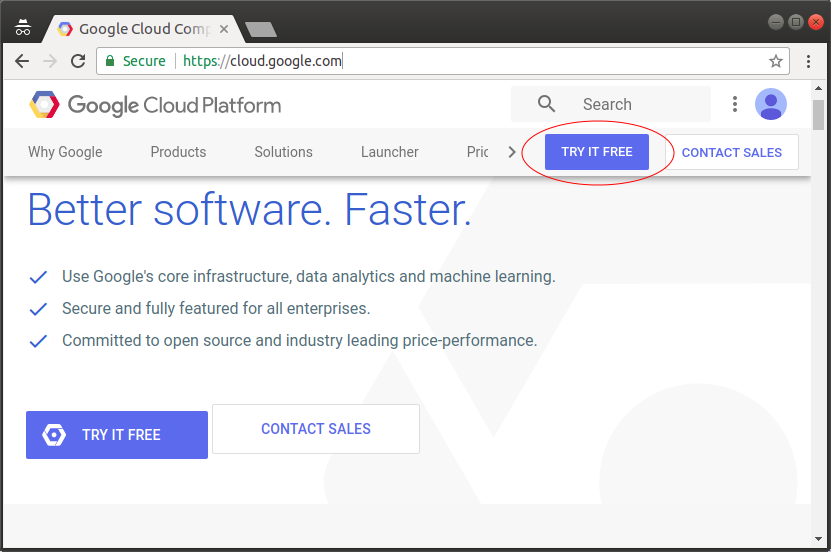Screen dimensions: 831x552
Task: Click hexagon icon in large TRY IT FREE button
Action: coord(54,435)
